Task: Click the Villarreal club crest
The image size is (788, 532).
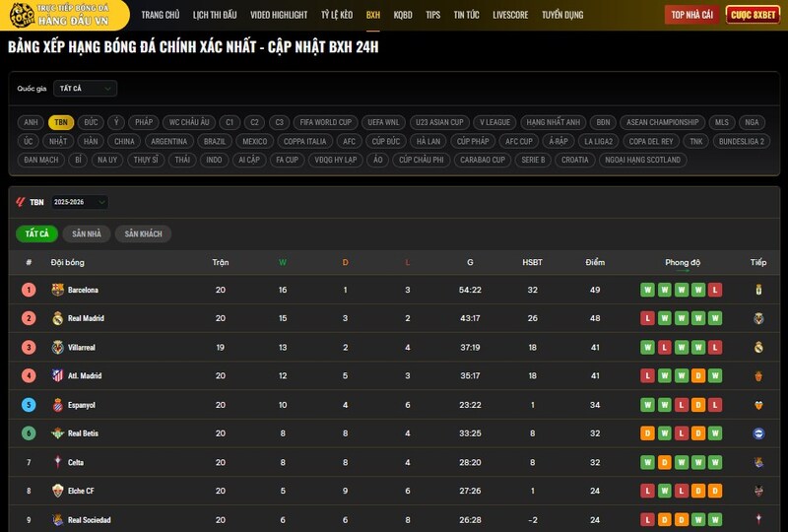Action: 57,347
